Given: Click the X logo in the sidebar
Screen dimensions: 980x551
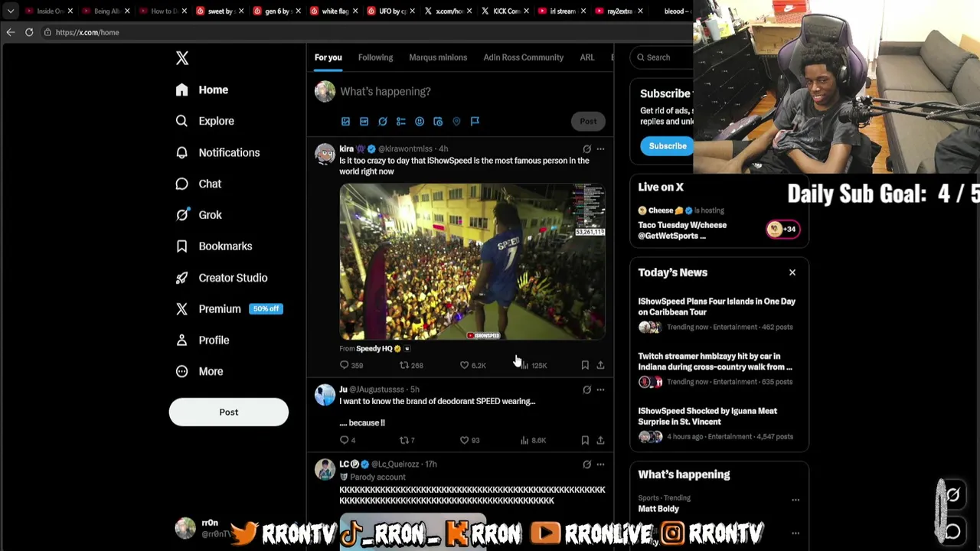Looking at the screenshot, I should click(182, 58).
